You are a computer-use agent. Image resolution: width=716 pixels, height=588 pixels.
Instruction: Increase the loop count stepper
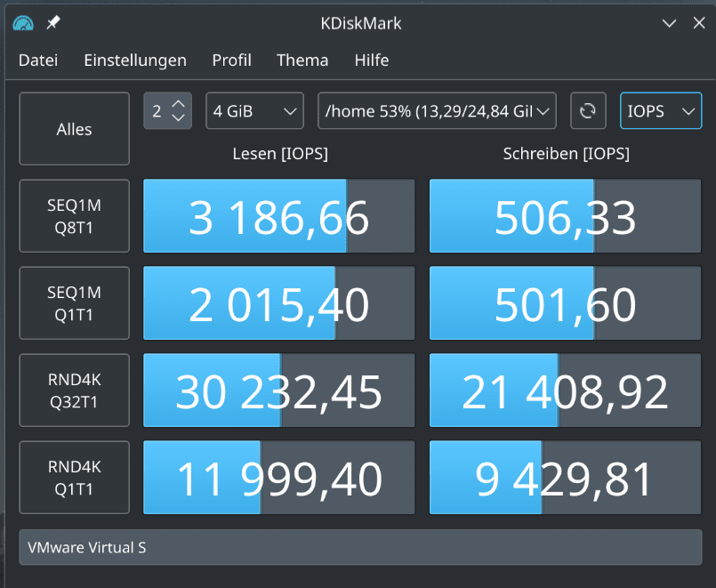tap(178, 104)
